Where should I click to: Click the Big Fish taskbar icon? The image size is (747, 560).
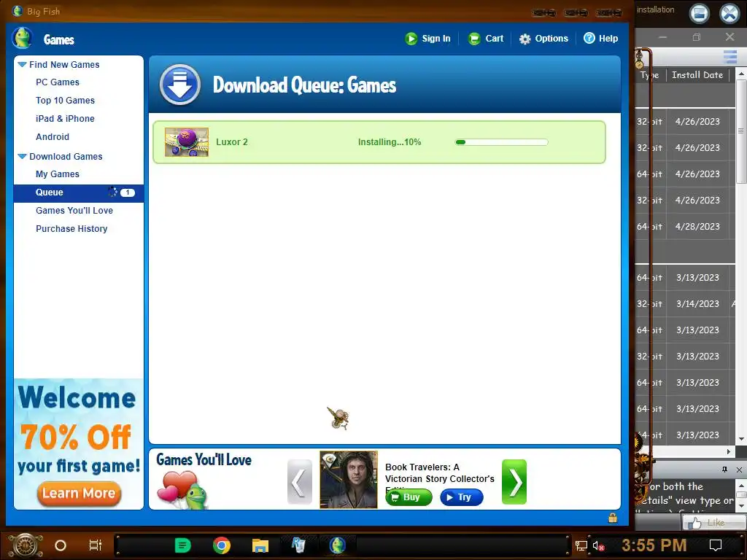coord(337,545)
